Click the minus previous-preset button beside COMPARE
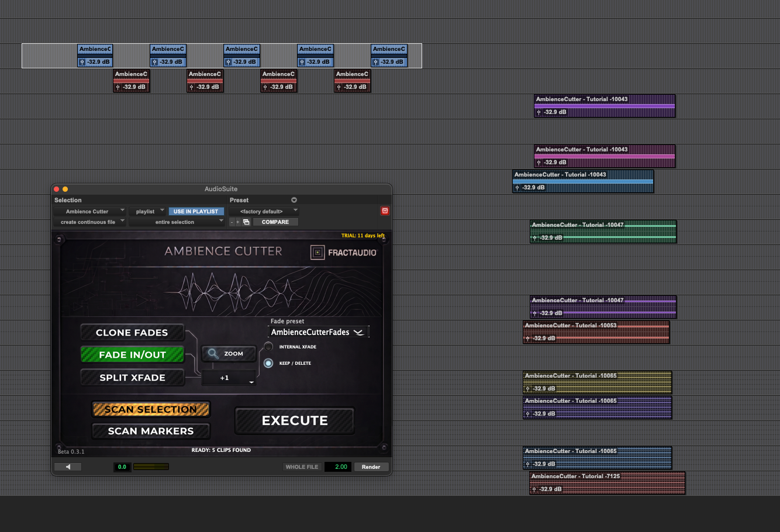The height and width of the screenshot is (532, 780). point(232,222)
